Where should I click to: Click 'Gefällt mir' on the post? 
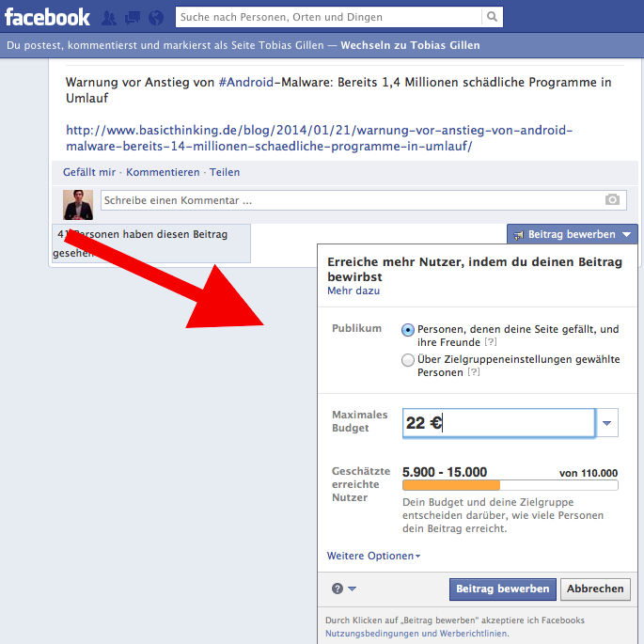tap(89, 172)
